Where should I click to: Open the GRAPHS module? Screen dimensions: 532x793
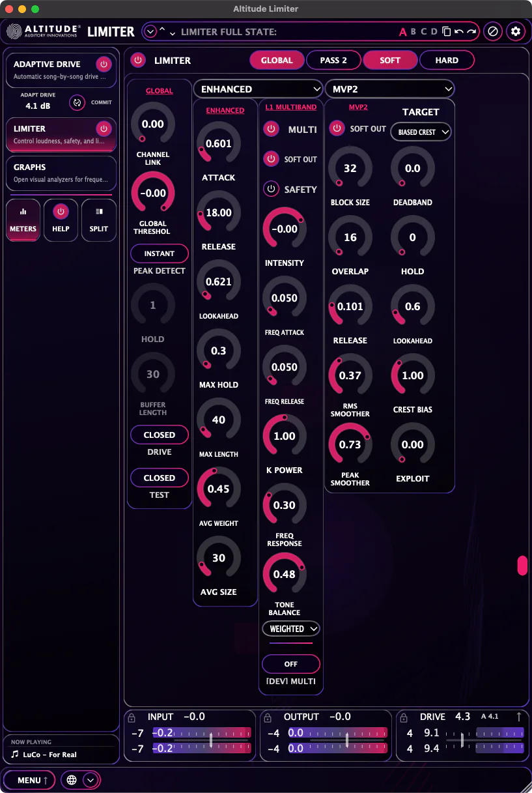[61, 173]
